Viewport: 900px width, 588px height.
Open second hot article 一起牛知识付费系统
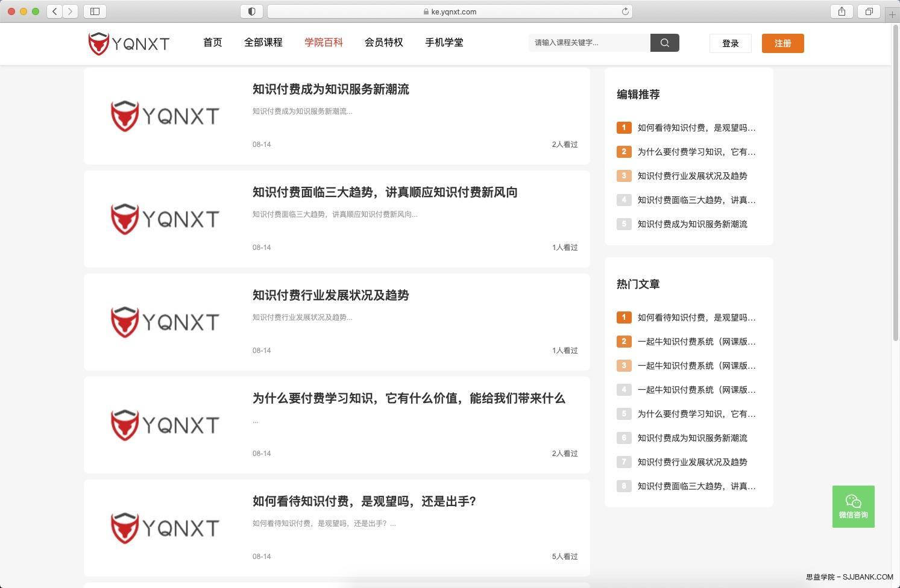696,342
